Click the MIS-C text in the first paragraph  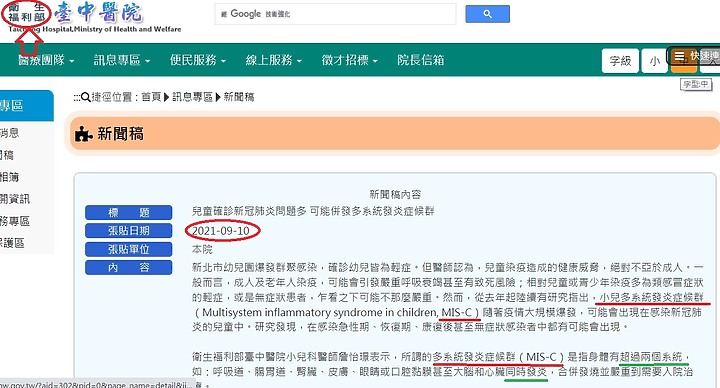point(457,312)
